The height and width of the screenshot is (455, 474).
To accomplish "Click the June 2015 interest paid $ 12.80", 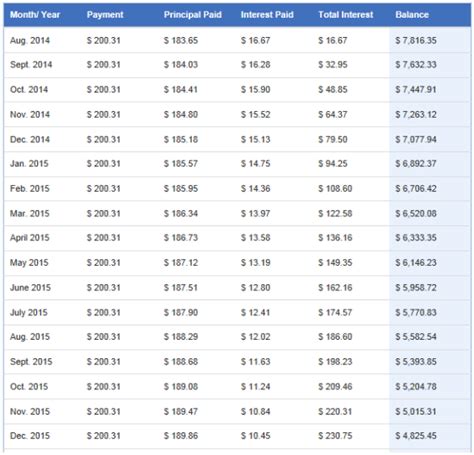I will point(255,288).
